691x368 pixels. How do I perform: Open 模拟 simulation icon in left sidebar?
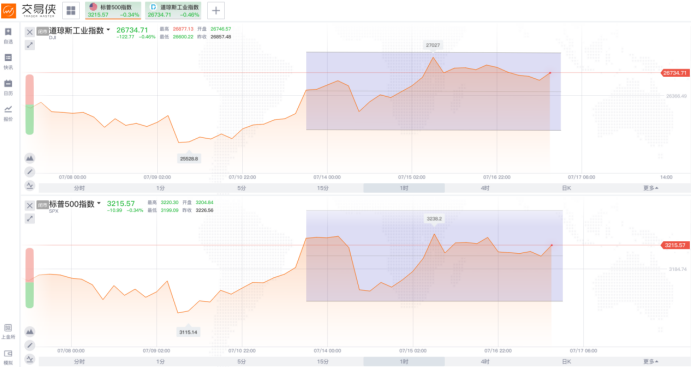[x=8, y=357]
